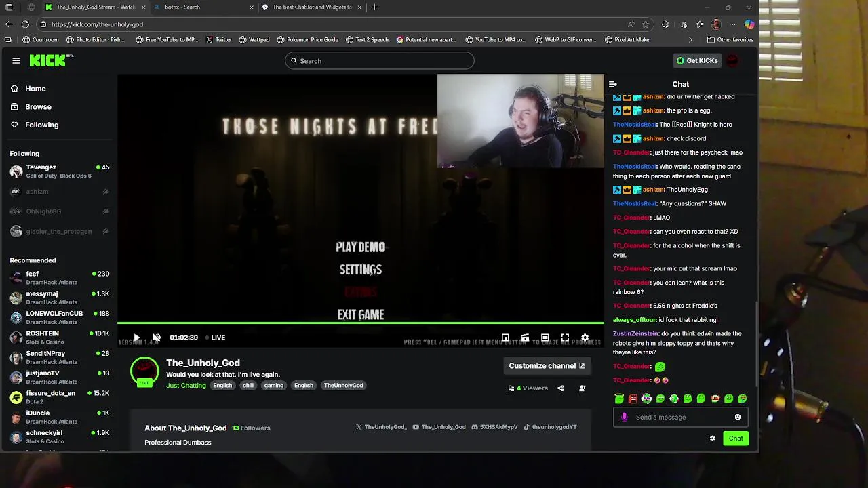
Task: Open browser extensions puzzle icon
Action: (665, 24)
